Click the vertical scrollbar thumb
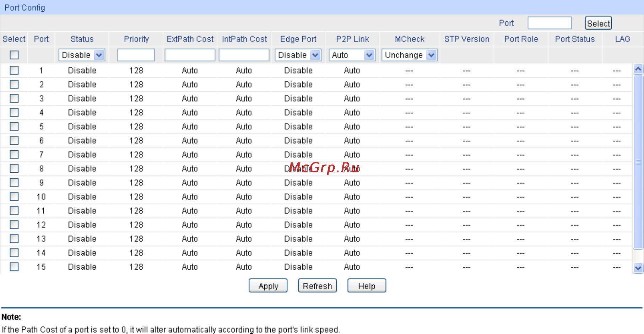This screenshot has height=334, width=644. (638, 162)
